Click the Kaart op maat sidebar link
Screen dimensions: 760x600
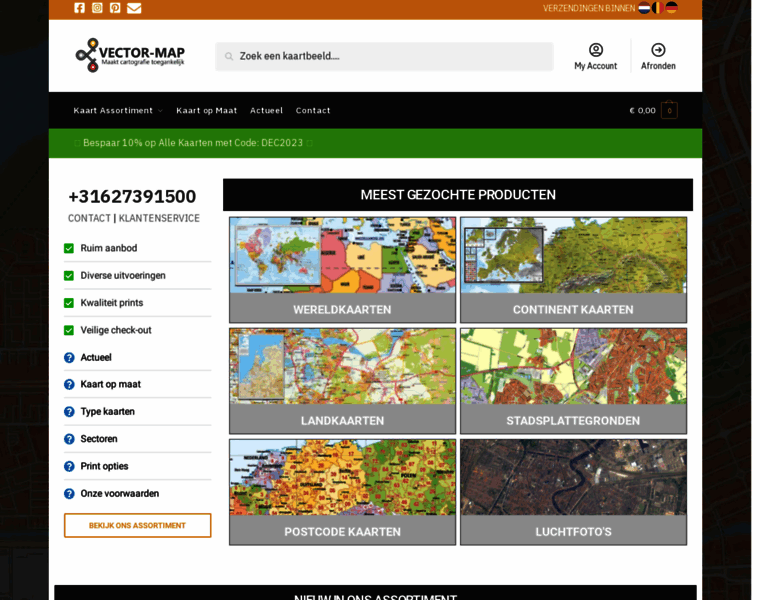111,385
